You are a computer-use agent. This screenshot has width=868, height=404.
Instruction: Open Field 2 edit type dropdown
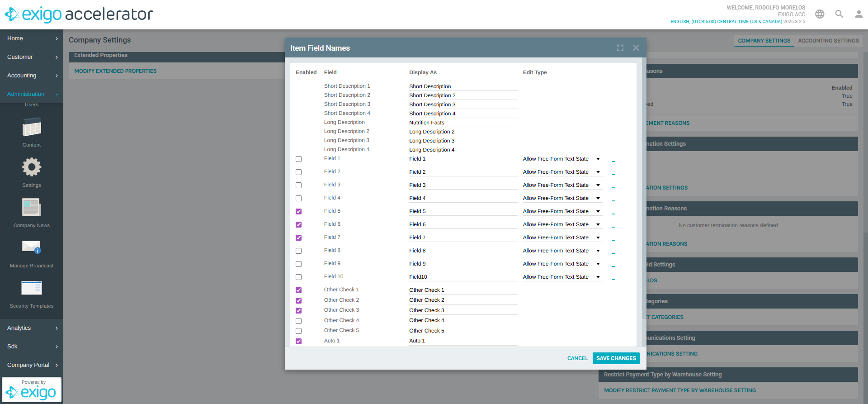561,172
